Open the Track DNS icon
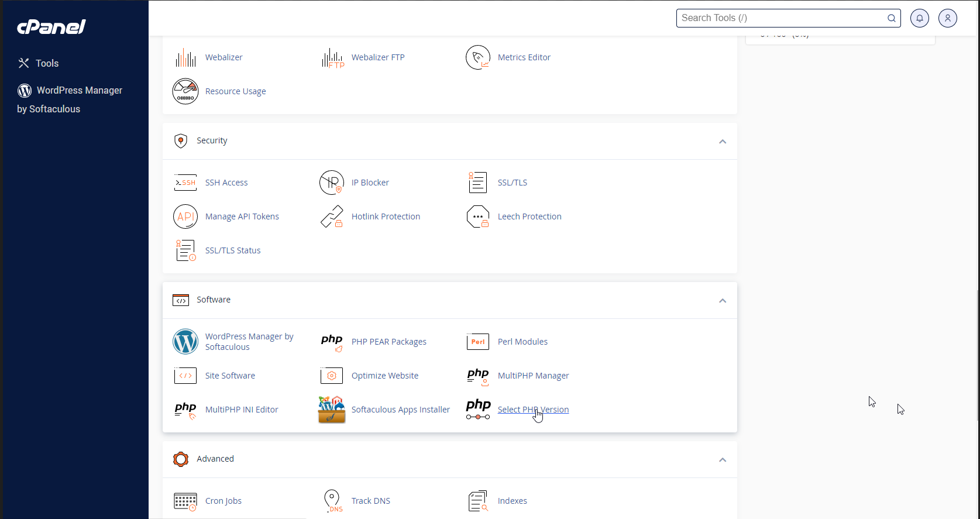 click(x=332, y=501)
